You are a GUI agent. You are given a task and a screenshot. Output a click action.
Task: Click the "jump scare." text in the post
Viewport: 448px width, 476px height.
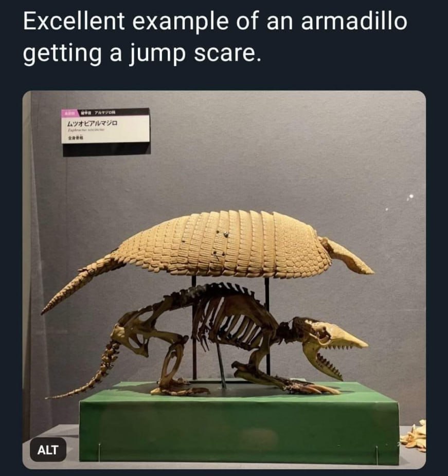point(195,54)
